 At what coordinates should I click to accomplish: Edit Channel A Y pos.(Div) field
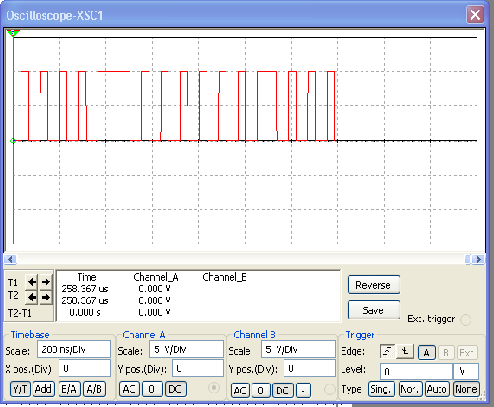pos(198,368)
